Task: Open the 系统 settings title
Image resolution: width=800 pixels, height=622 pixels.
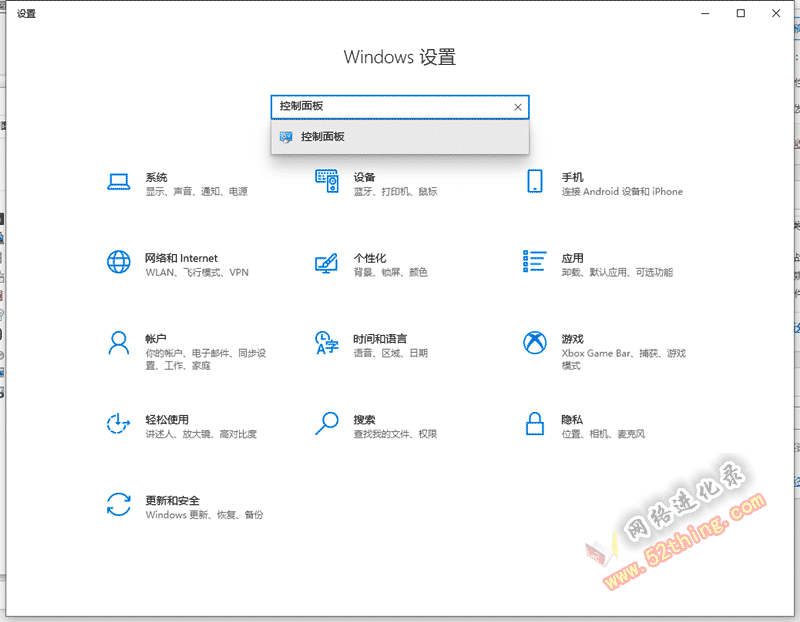Action: tap(156, 177)
